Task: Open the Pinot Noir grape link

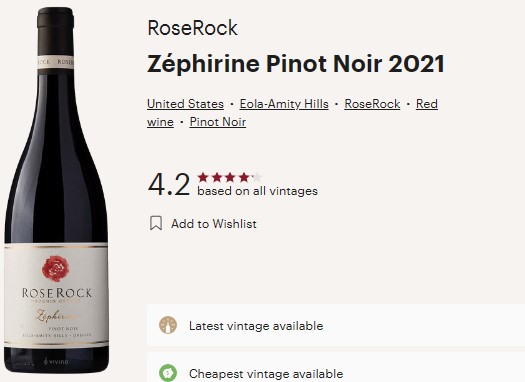Action: [x=218, y=122]
